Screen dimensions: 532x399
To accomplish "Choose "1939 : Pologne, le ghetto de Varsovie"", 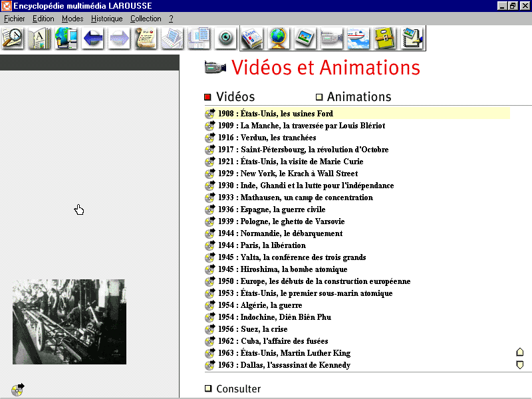I will tap(275, 221).
